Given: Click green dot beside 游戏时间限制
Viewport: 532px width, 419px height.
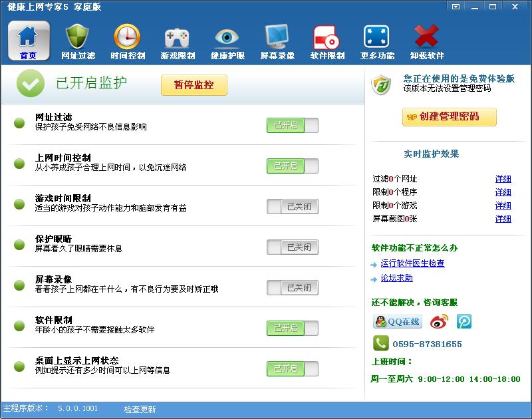Looking at the screenshot, I should click(19, 204).
